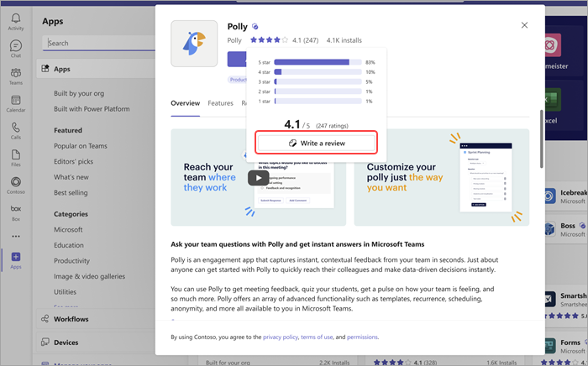Screen dimensions: 588x366
Task: Click the 1 star rating bar
Action: 318,101
